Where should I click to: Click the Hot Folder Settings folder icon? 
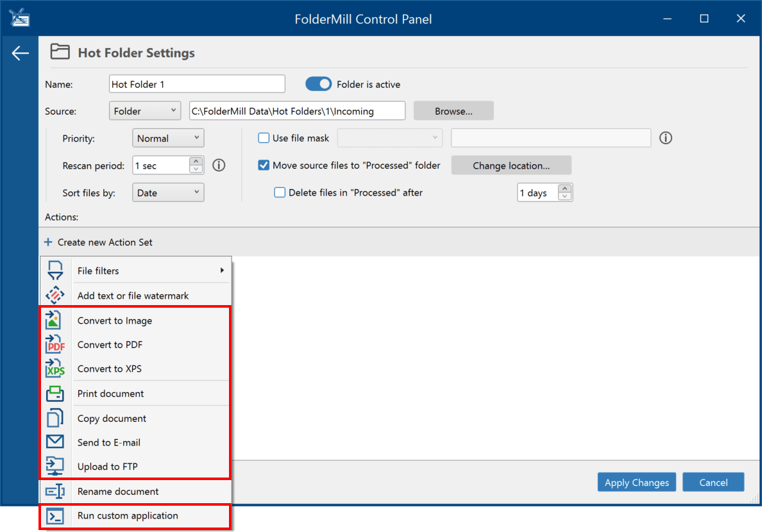pos(60,51)
